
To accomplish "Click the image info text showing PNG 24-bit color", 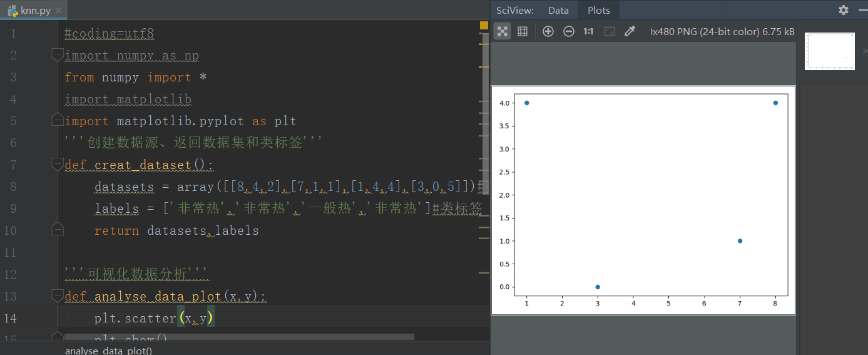I will tap(723, 31).
